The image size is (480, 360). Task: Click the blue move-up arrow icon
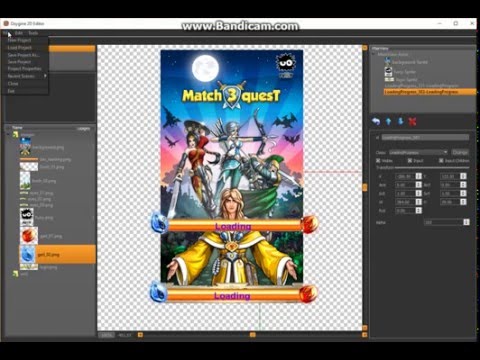388,121
